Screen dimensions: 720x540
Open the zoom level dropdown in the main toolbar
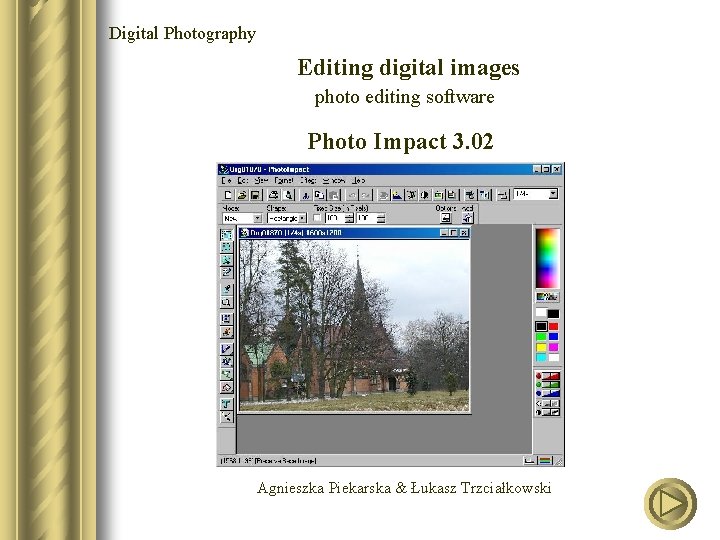coord(553,194)
